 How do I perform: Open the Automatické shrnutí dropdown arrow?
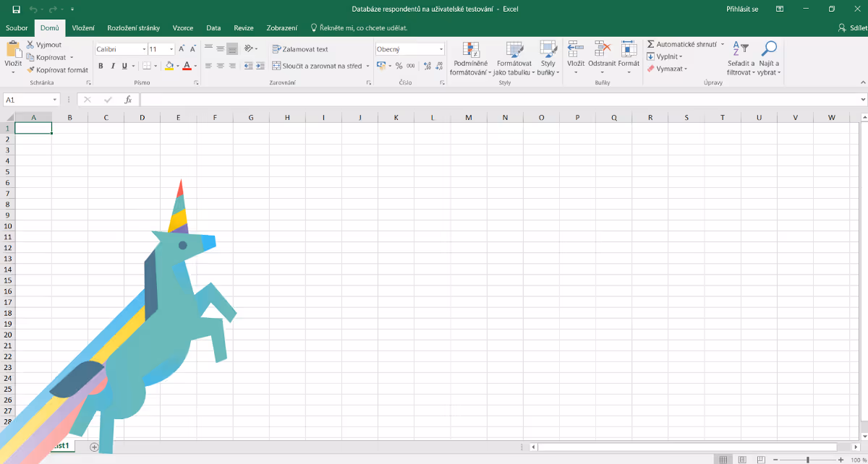pyautogui.click(x=722, y=44)
